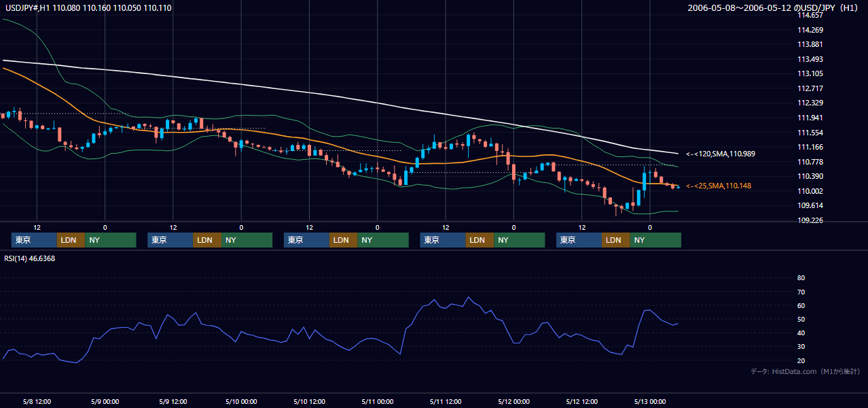Click RSI scale value 70
868x408 pixels.
801,292
